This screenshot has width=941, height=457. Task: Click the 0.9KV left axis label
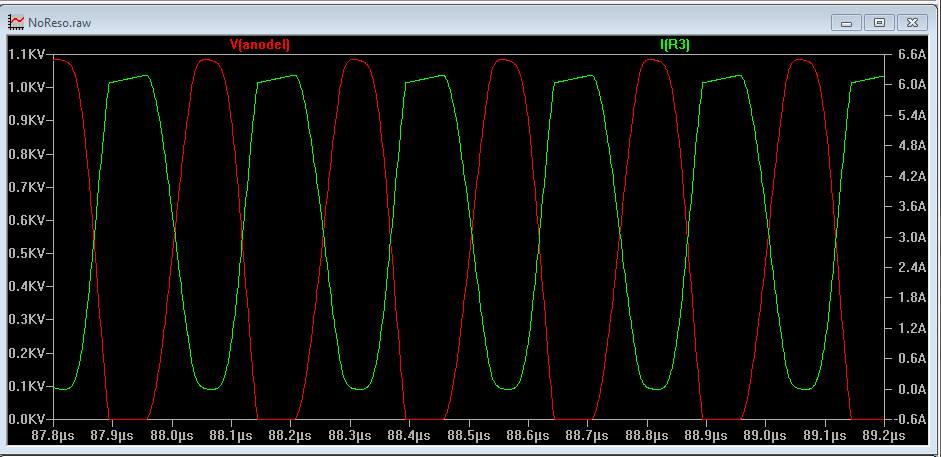(x=27, y=121)
